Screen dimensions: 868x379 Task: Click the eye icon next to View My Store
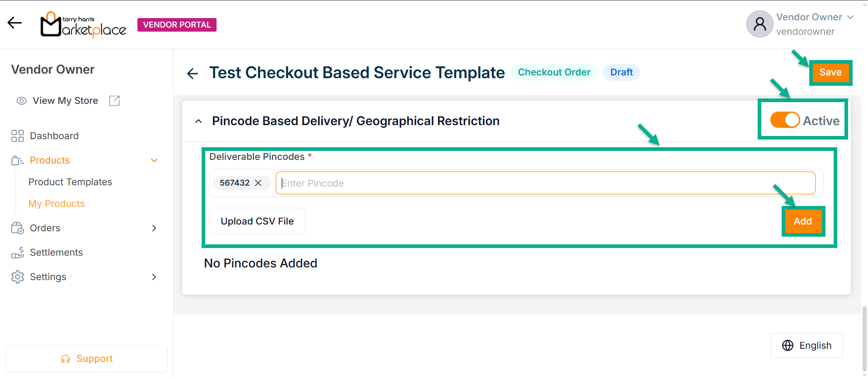[x=21, y=101]
